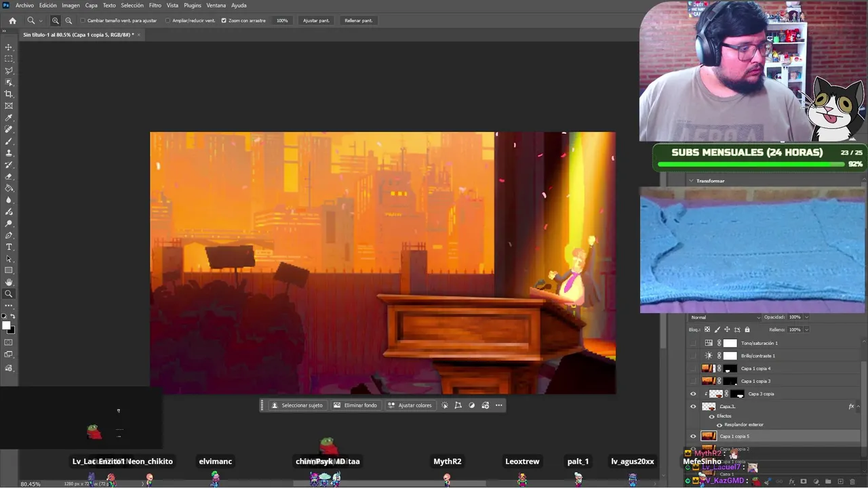Choose the Zoom Out magnifier mode
Image resolution: width=868 pixels, height=488 pixels.
pos(68,20)
